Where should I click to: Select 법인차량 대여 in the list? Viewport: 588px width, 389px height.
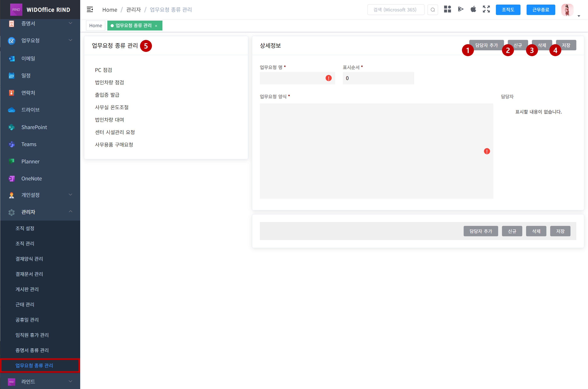(x=109, y=120)
